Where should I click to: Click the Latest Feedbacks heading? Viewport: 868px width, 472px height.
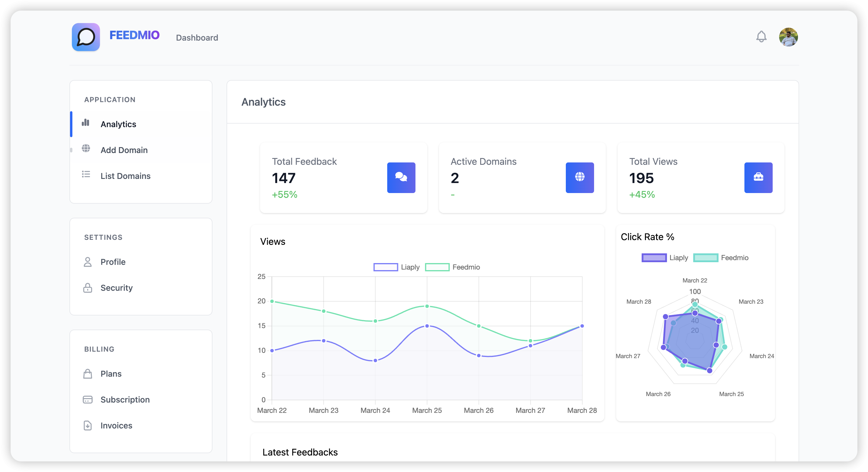pos(300,452)
